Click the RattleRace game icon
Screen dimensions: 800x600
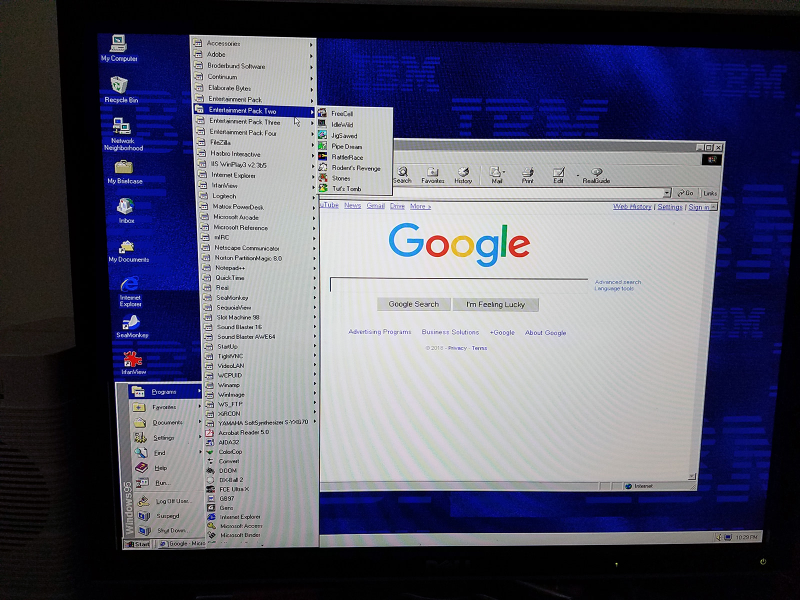point(322,157)
